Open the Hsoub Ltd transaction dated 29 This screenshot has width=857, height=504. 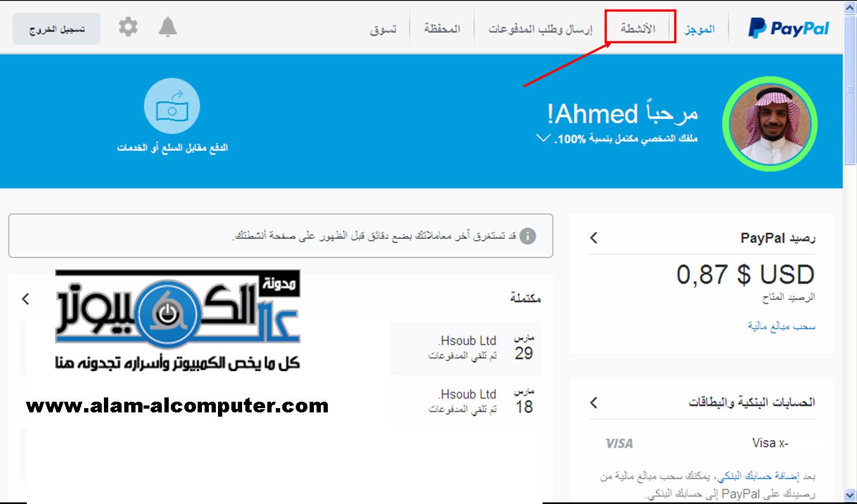pos(465,348)
